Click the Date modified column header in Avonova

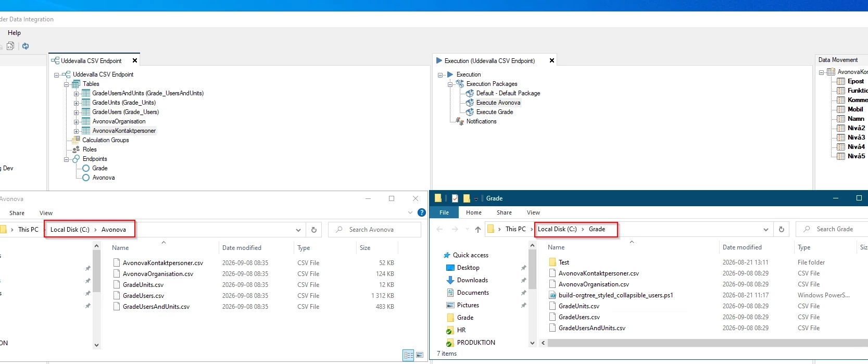click(242, 248)
